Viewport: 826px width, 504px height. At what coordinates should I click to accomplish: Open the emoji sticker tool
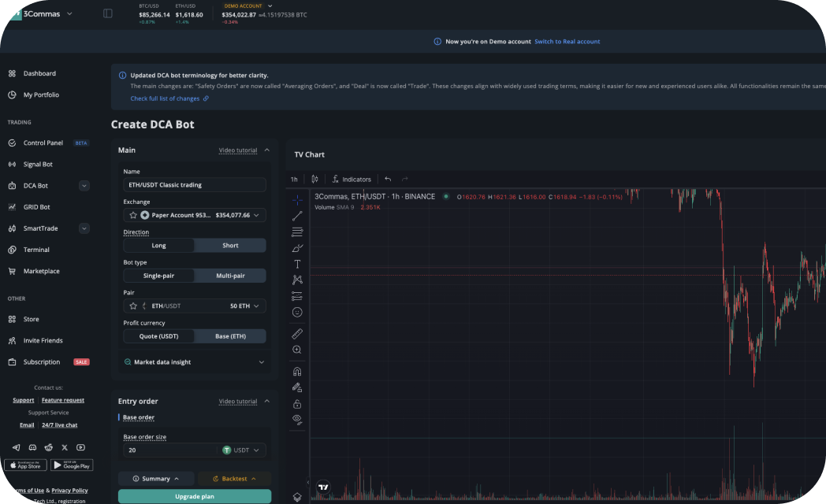(x=297, y=312)
